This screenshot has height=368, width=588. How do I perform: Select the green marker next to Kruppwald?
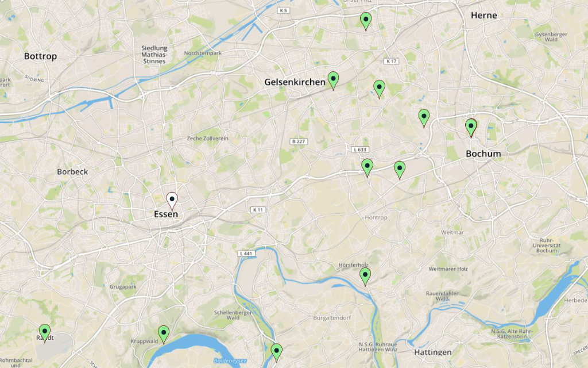[164, 335]
